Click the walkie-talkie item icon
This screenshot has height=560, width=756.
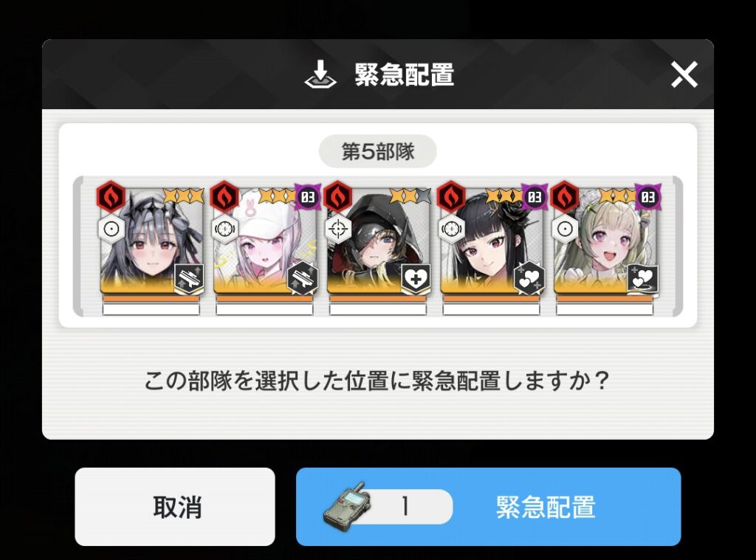coord(347,505)
